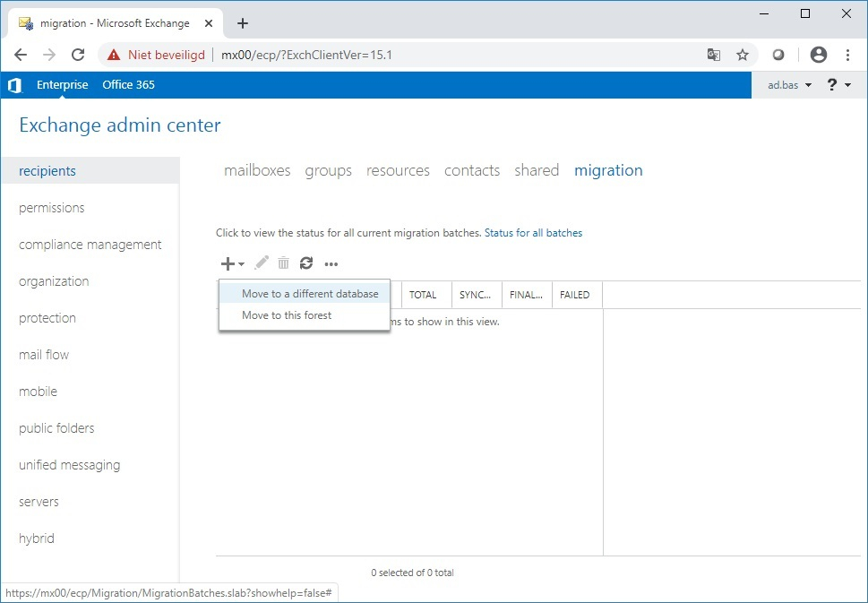
Task: Sort by the TOTAL column header
Action: pos(426,295)
